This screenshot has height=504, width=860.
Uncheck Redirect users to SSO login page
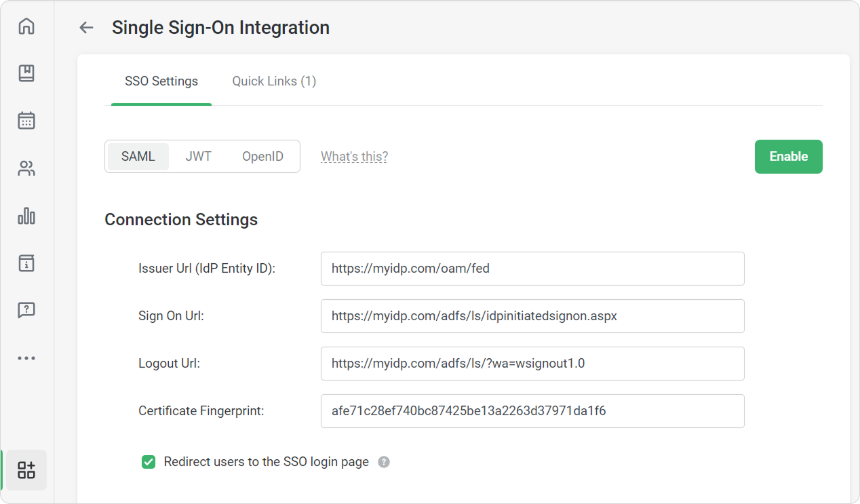click(x=149, y=463)
